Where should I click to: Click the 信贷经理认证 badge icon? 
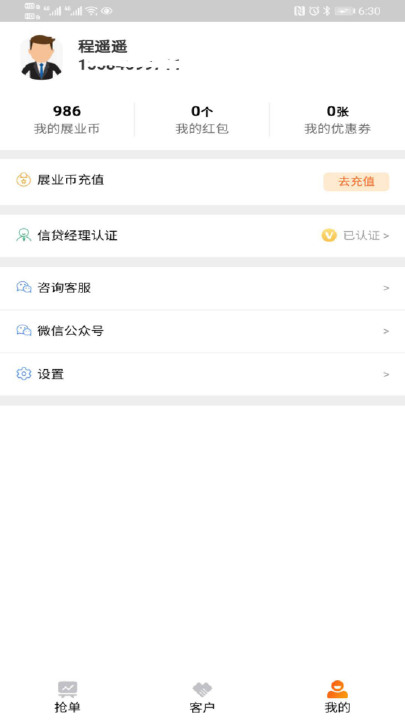pos(23,235)
